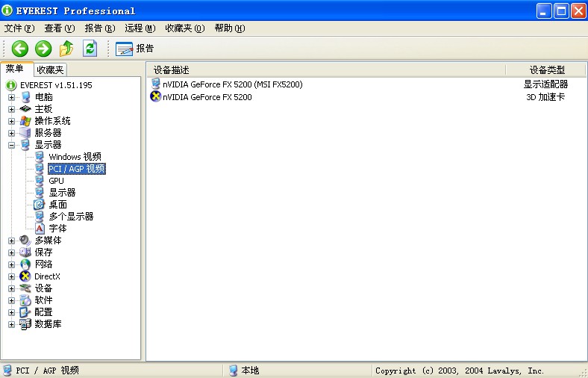Click the 配置 config icon
588x378 pixels.
[25, 312]
